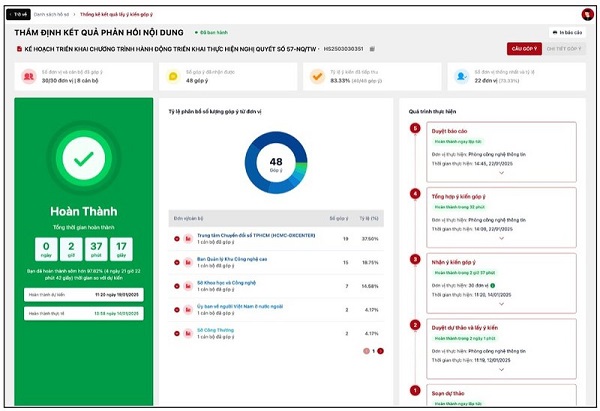
Task: Switch to Chi tiết góp ý tab
Action: (564, 49)
